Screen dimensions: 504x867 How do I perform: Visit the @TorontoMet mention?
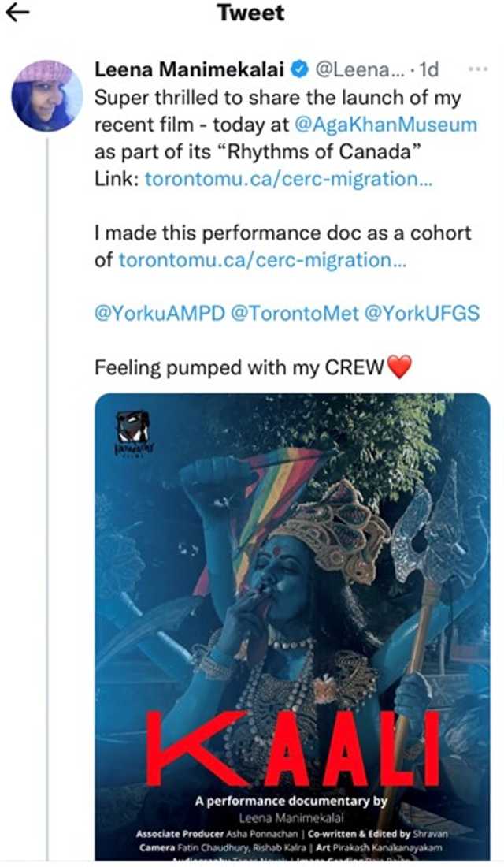(x=293, y=313)
